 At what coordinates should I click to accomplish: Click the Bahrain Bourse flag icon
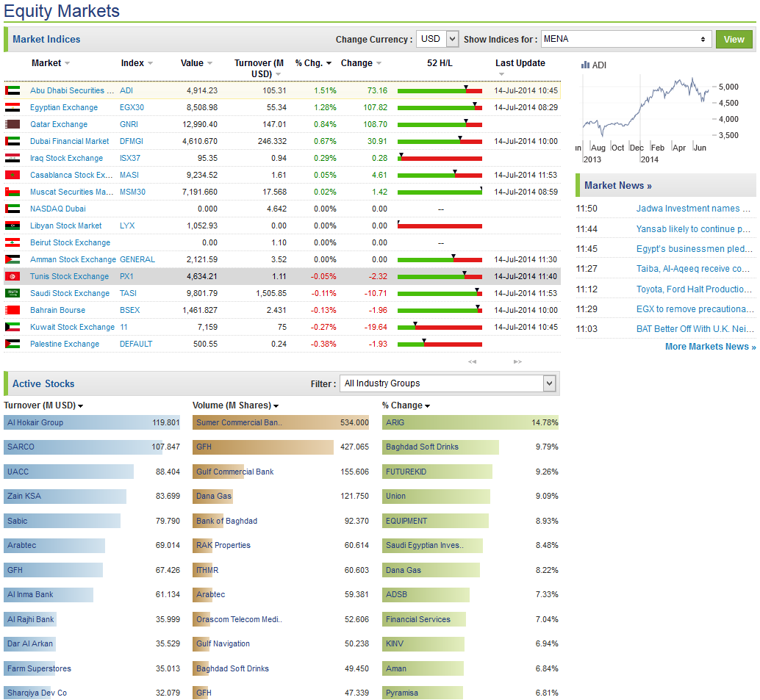coord(12,310)
